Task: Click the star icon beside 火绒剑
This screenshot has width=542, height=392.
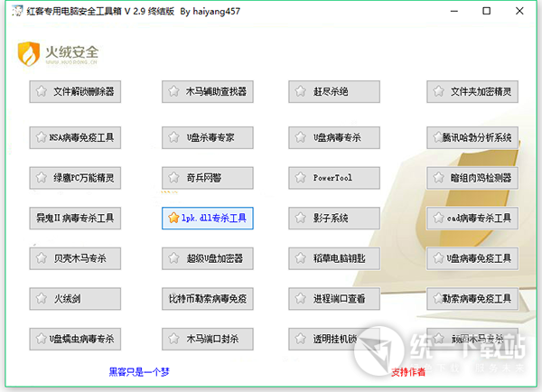Action: pos(41,297)
